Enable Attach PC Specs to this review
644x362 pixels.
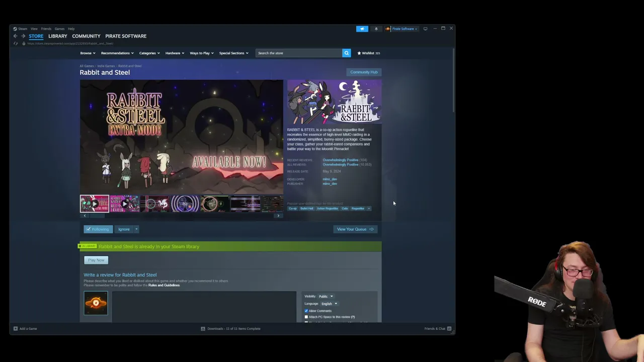click(306, 317)
